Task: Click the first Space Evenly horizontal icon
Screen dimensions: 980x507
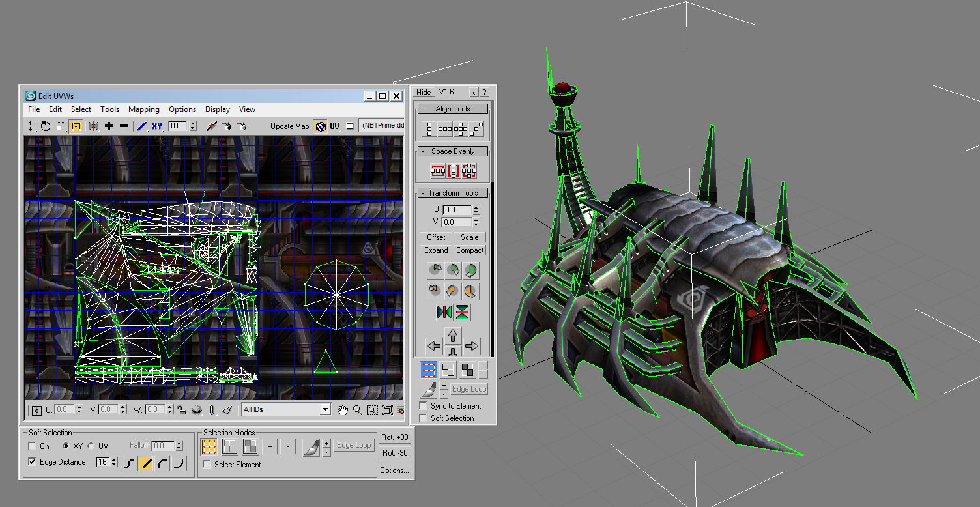Action: point(438,171)
